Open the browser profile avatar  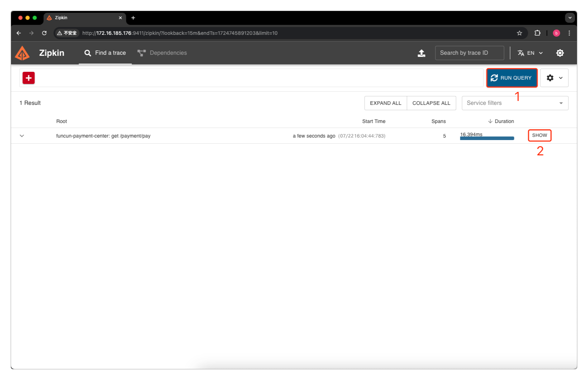coord(556,33)
